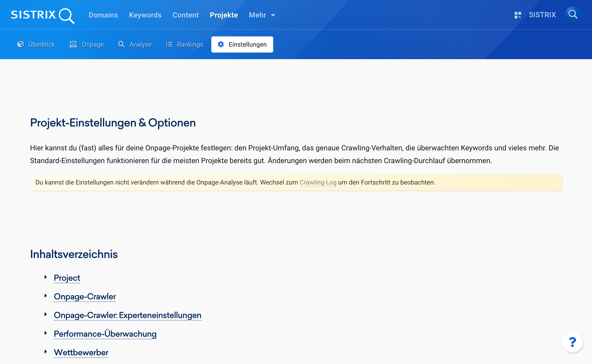Click the yellow notice about running Onpage-Analyse

point(296,182)
